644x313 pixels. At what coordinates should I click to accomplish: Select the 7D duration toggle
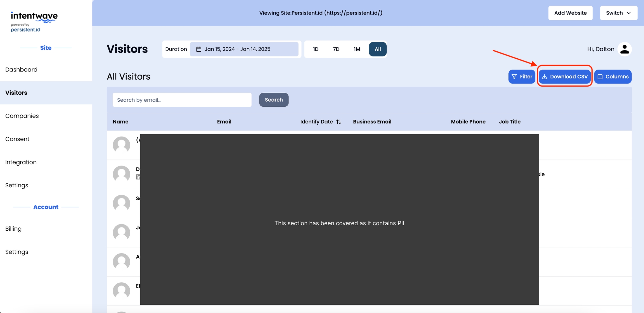(336, 49)
